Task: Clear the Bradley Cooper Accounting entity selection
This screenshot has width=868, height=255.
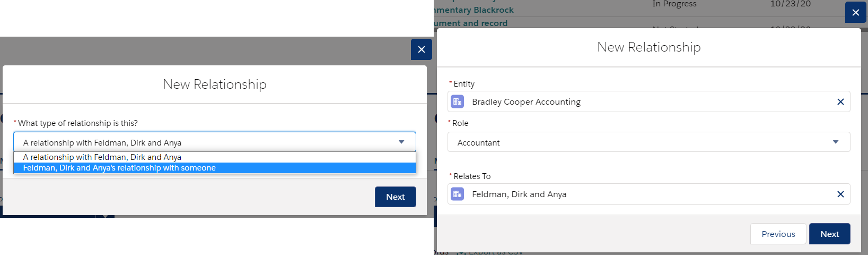Action: pyautogui.click(x=840, y=101)
